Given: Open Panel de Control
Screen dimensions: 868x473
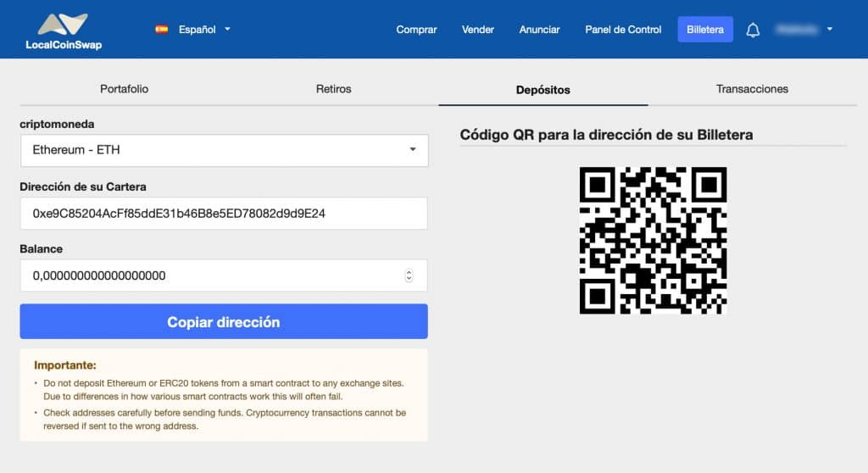Looking at the screenshot, I should point(623,30).
